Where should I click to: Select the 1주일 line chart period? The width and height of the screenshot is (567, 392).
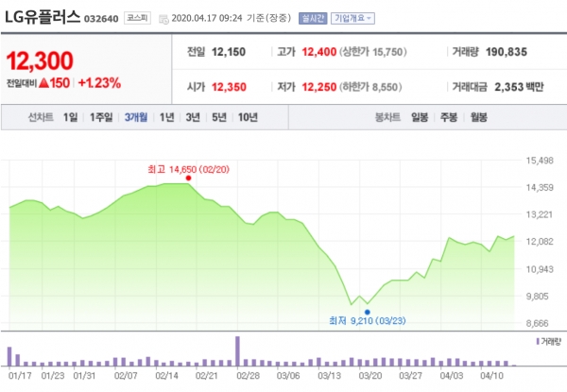[101, 117]
